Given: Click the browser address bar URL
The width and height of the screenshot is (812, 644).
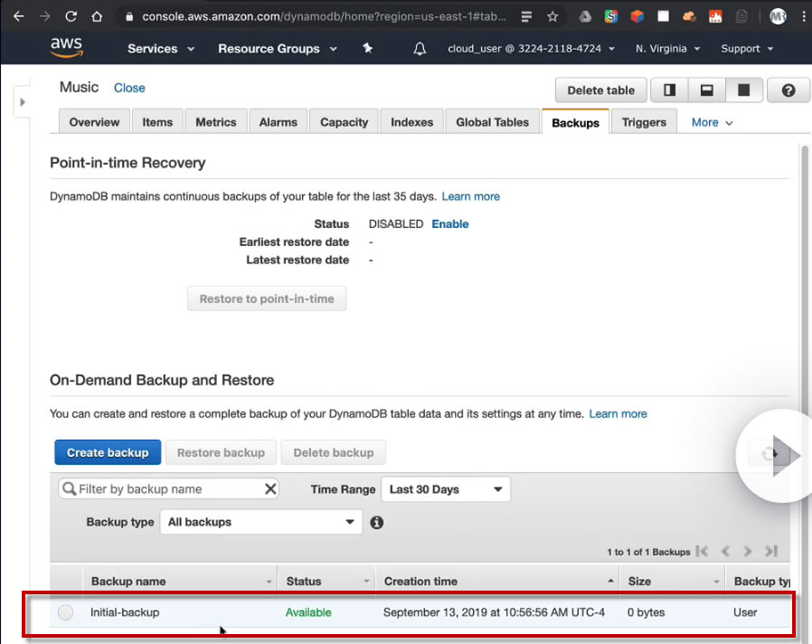Looking at the screenshot, I should (325, 16).
